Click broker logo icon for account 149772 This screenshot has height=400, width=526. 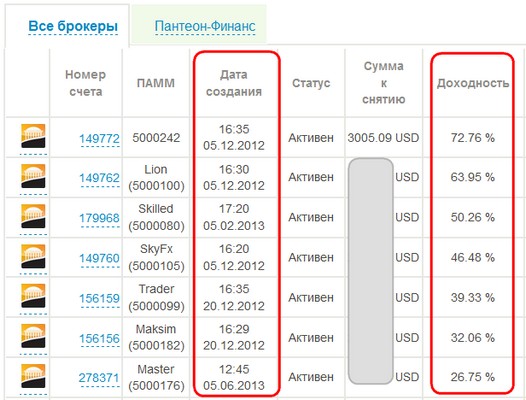pyautogui.click(x=33, y=136)
